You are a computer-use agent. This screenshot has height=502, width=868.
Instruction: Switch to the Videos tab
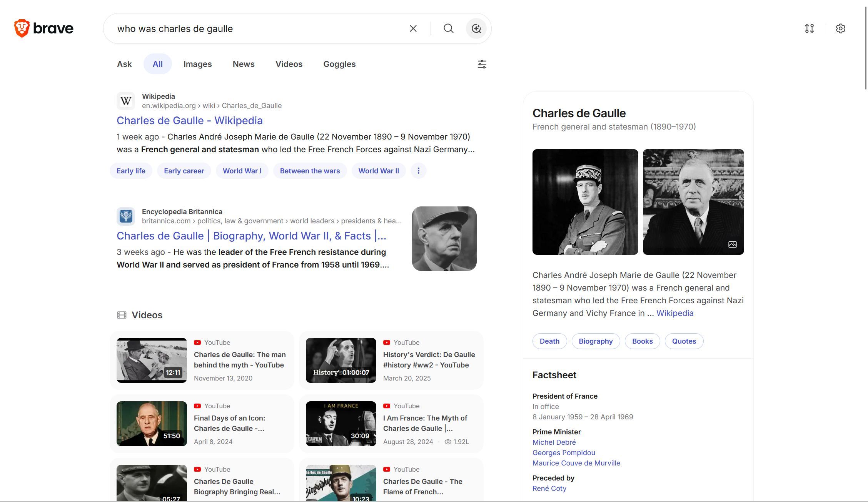[289, 64]
